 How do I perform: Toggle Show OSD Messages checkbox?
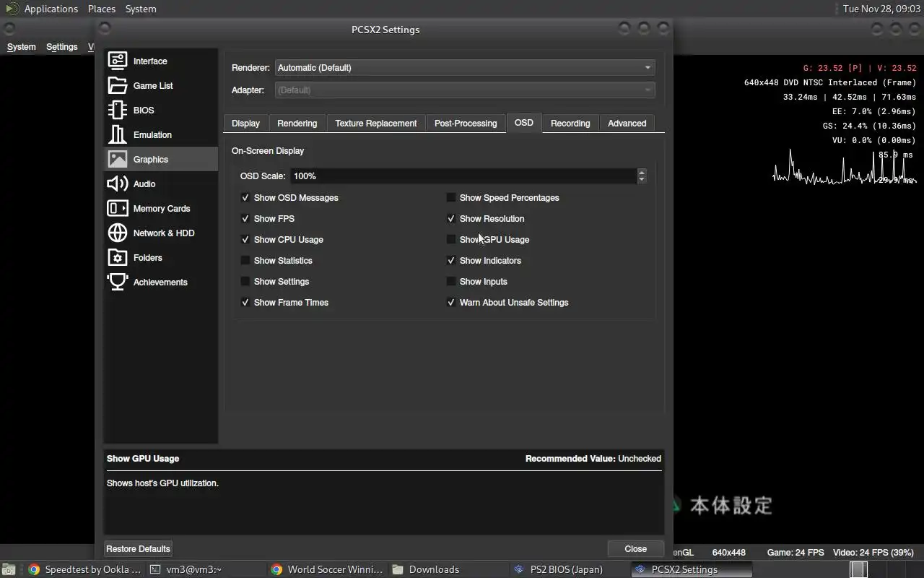pyautogui.click(x=245, y=197)
